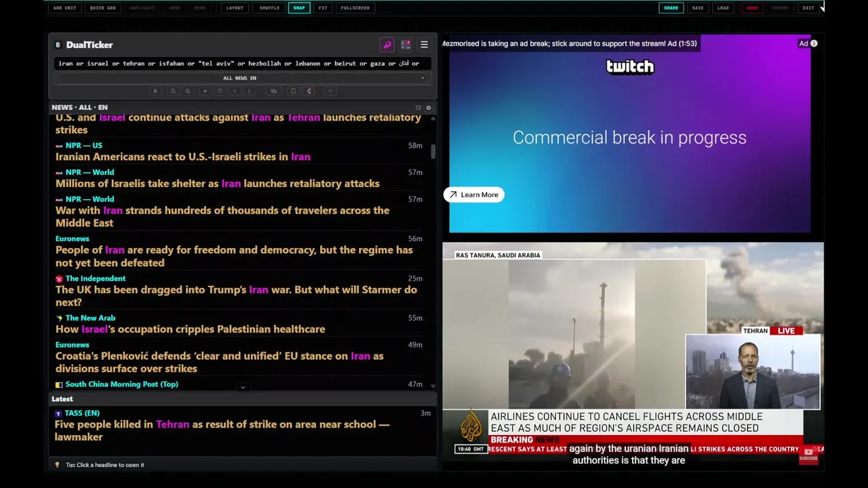
Task: Click the 'NEWS • ALL • EN' panel title
Action: (79, 107)
